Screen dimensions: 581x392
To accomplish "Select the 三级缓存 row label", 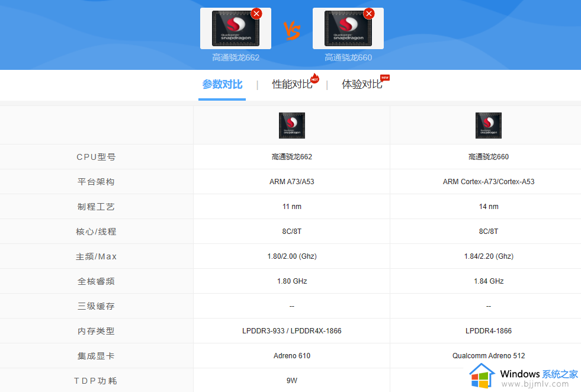I will pyautogui.click(x=97, y=306).
